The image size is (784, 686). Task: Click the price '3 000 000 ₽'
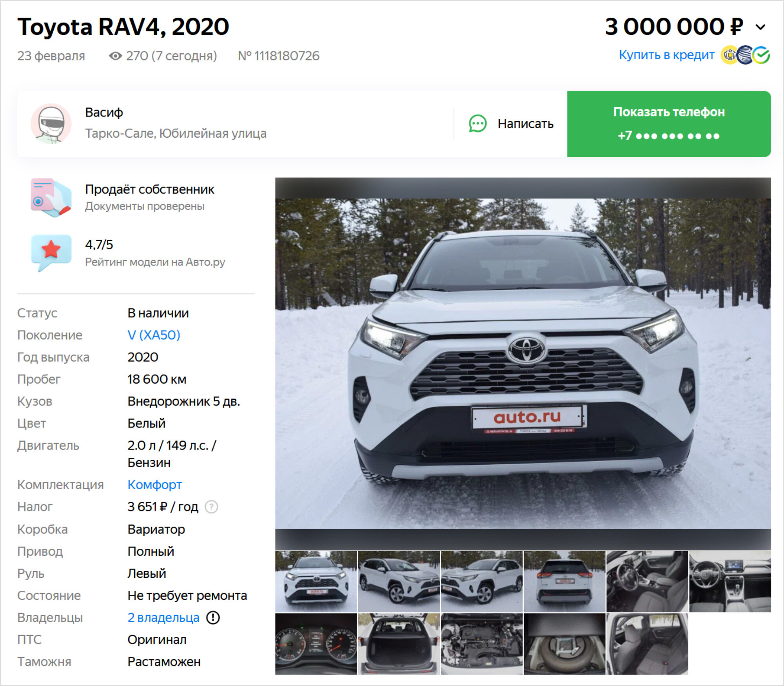tap(674, 27)
